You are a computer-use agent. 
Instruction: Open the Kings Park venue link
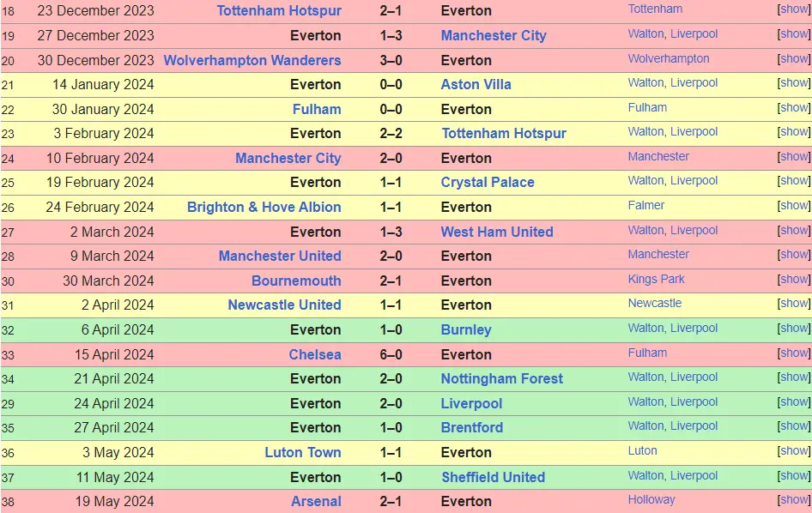click(656, 279)
